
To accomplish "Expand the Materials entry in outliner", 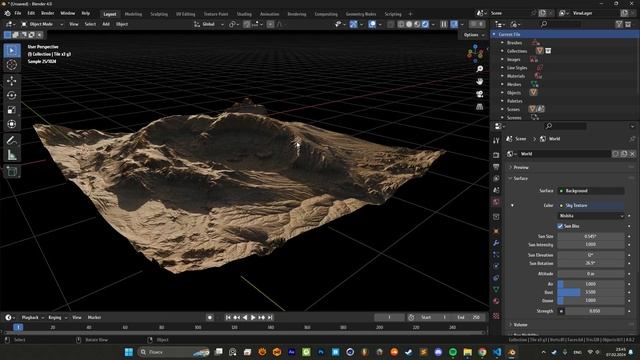I will 502,76.
